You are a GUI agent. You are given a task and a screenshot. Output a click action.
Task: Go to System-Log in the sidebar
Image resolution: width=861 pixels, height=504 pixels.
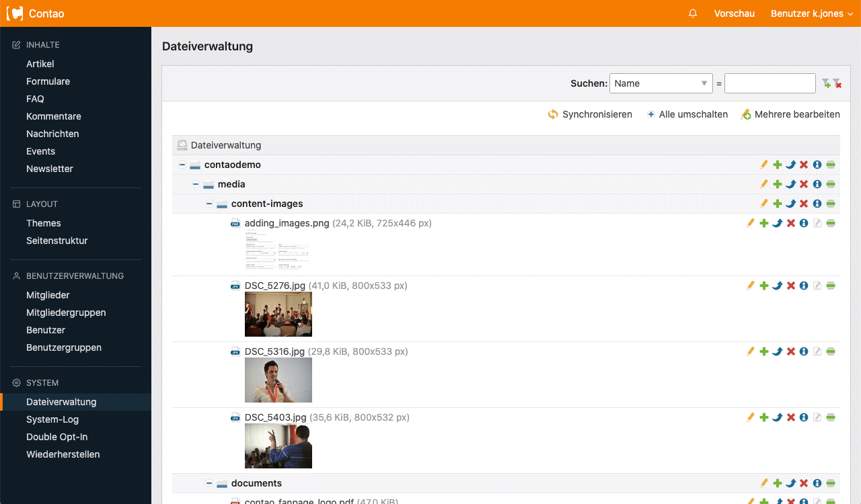point(52,419)
